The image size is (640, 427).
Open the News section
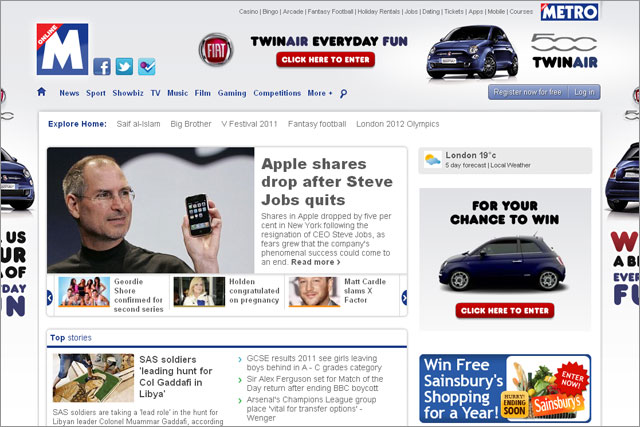coord(69,93)
